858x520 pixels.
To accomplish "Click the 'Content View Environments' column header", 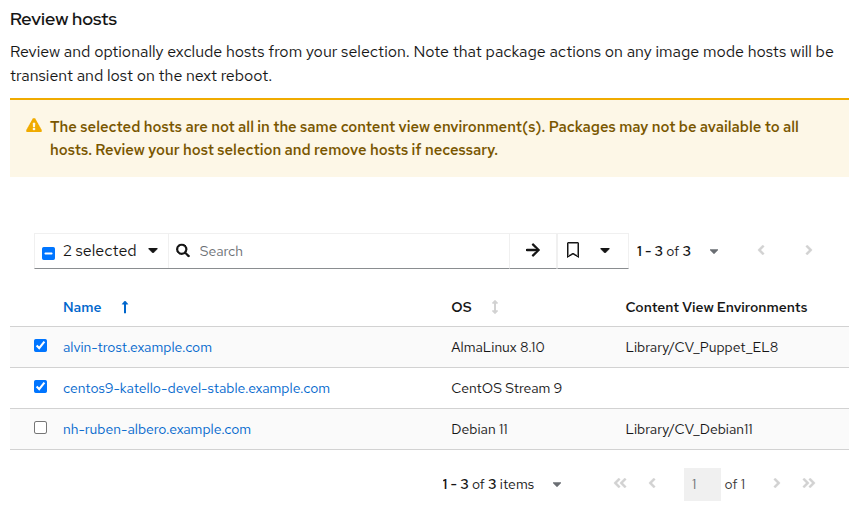I will click(x=716, y=307).
